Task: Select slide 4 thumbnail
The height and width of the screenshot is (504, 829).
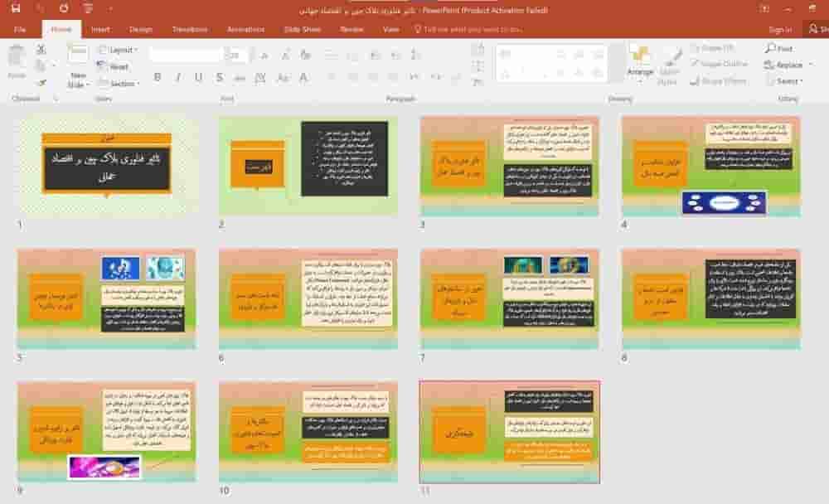Action: pyautogui.click(x=711, y=167)
